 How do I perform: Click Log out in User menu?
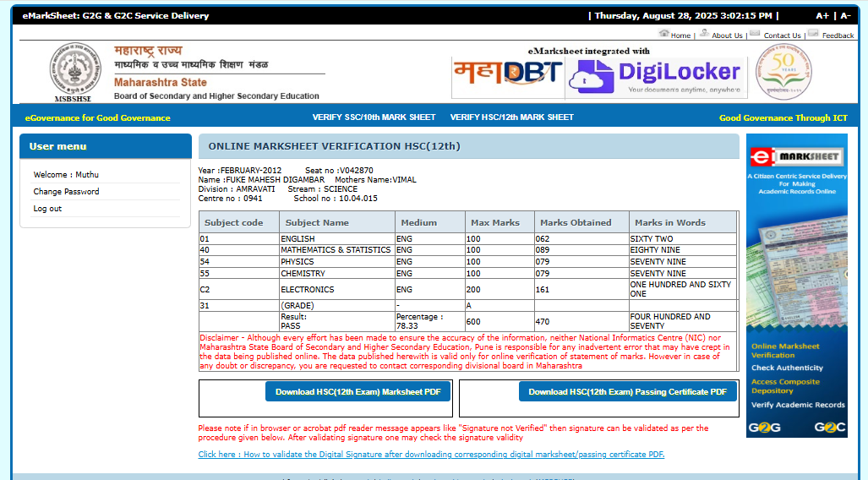[x=47, y=209]
